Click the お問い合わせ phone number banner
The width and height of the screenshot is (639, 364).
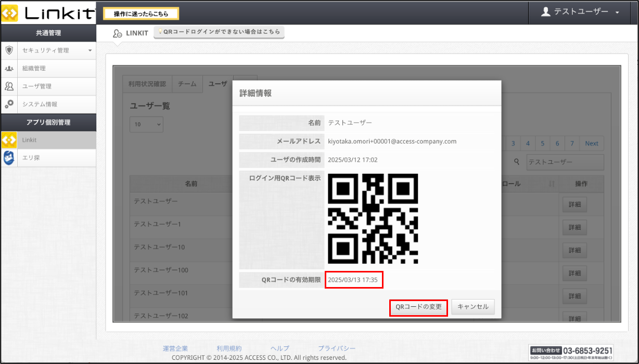(x=571, y=353)
